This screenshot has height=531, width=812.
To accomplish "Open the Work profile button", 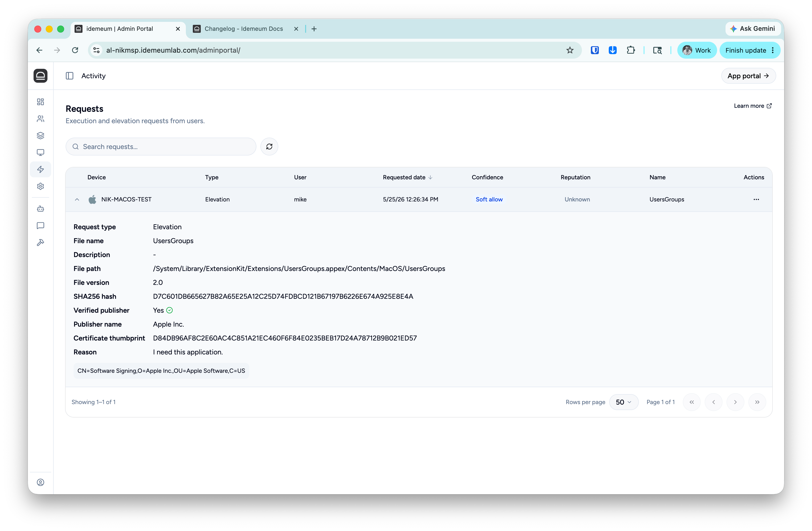I will [x=697, y=50].
